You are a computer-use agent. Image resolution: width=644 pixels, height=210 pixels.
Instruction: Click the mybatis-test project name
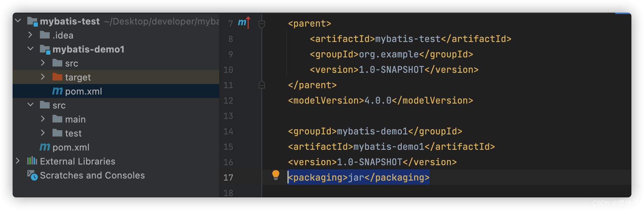tap(70, 21)
